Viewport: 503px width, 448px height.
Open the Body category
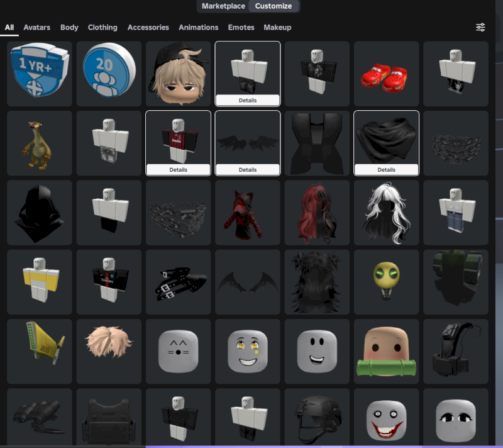(x=69, y=28)
